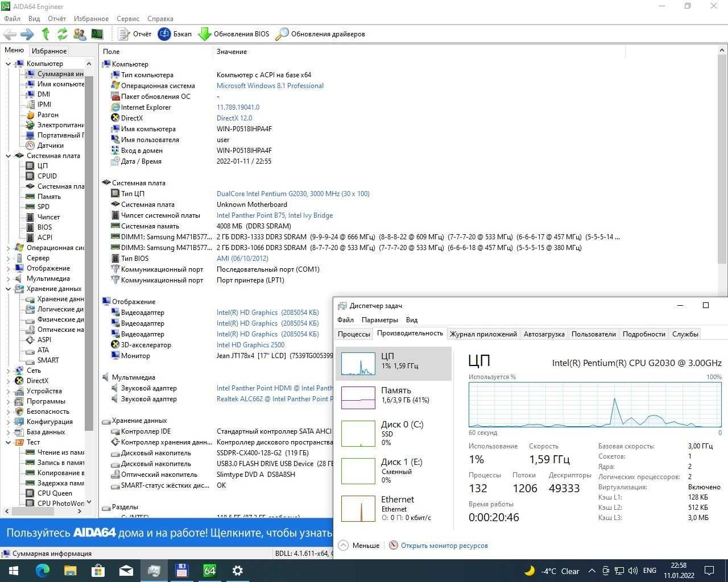Screen dimensions: 728x582
Task: Expand the Операционная система tree node
Action: click(x=8, y=248)
